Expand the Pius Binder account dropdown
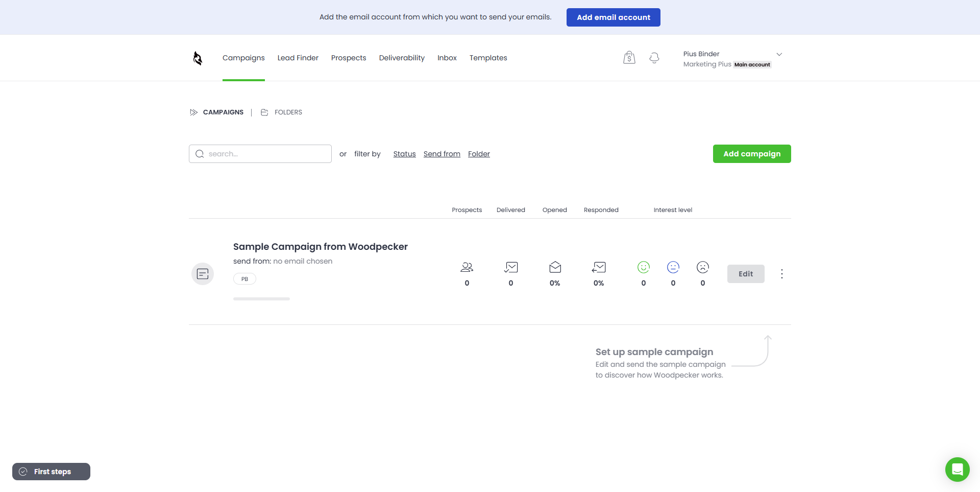Screen dimensions: 980x492 (779, 55)
